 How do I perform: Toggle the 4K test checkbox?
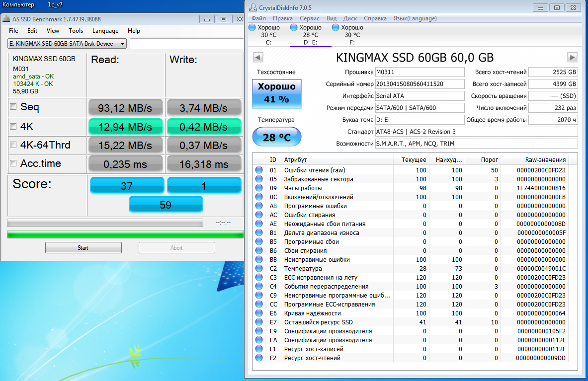coord(13,126)
